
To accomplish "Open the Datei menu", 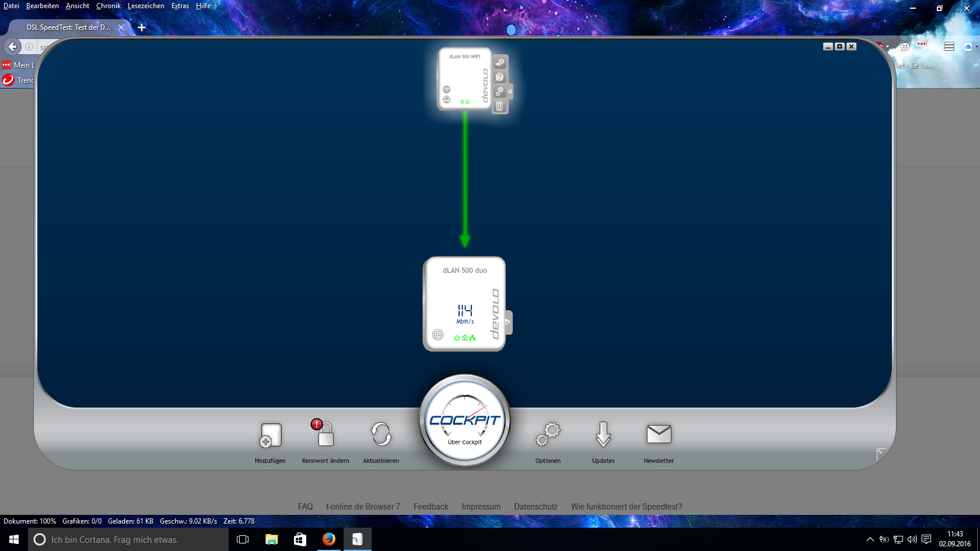I will pos(11,6).
